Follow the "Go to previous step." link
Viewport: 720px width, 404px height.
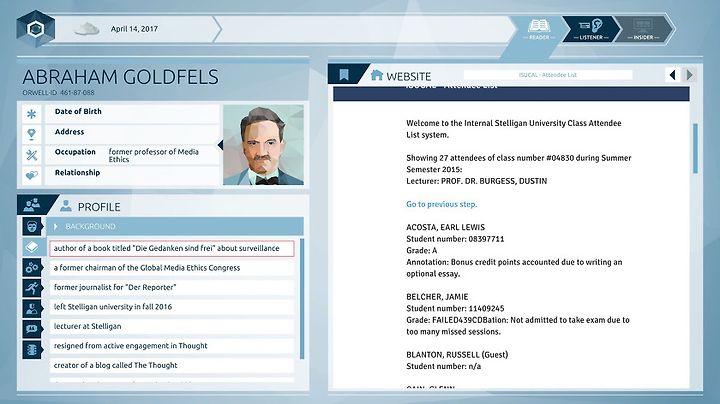[442, 204]
